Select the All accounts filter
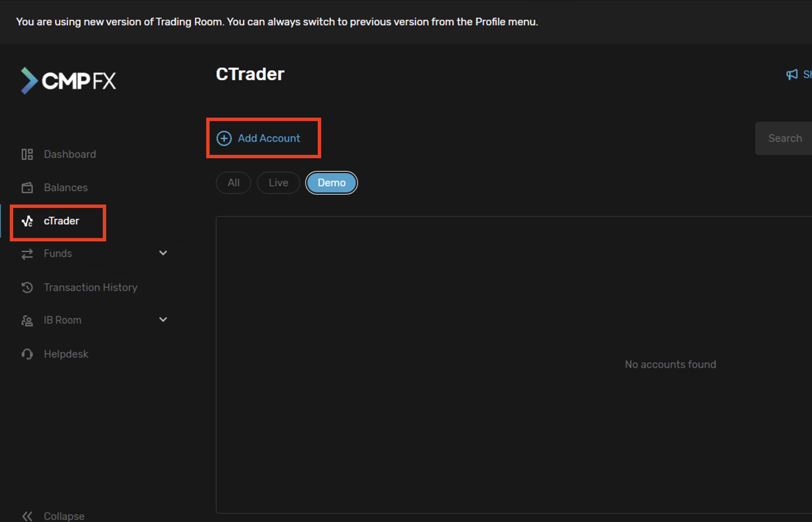 (x=234, y=183)
